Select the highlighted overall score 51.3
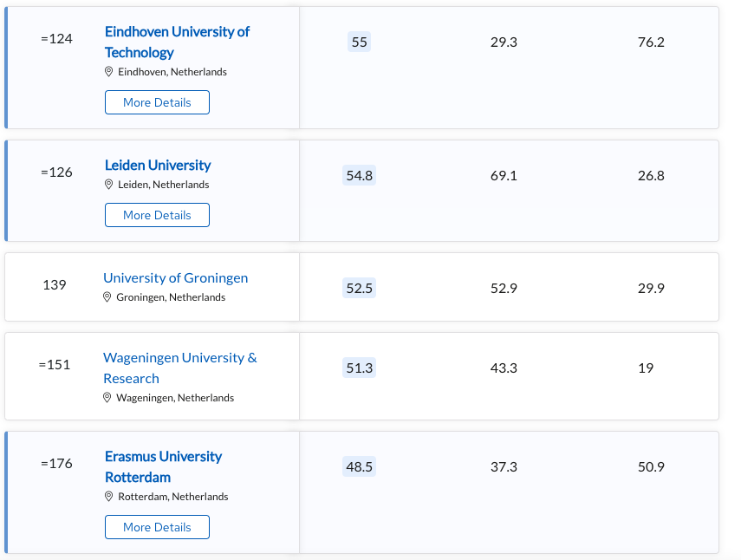The width and height of the screenshot is (741, 560). tap(359, 368)
